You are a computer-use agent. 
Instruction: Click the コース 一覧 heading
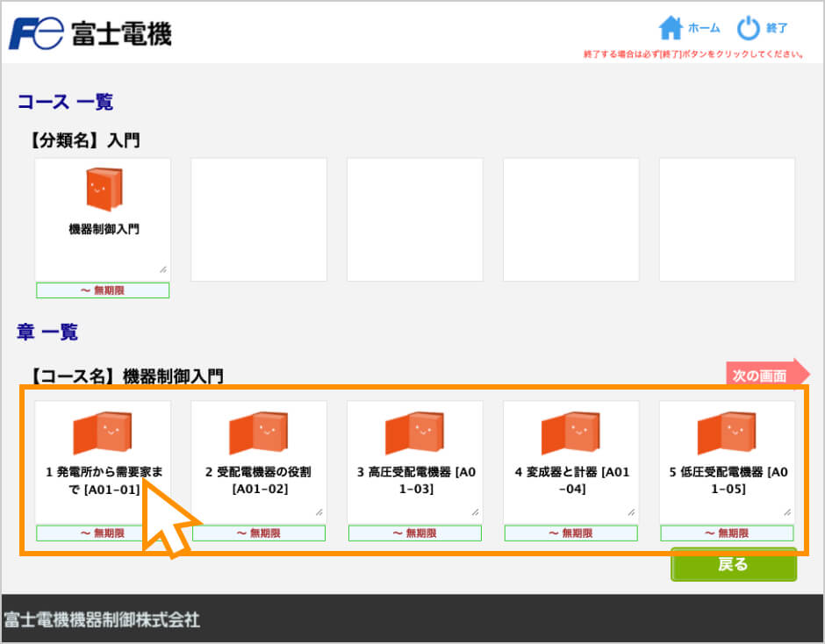pyautogui.click(x=65, y=102)
